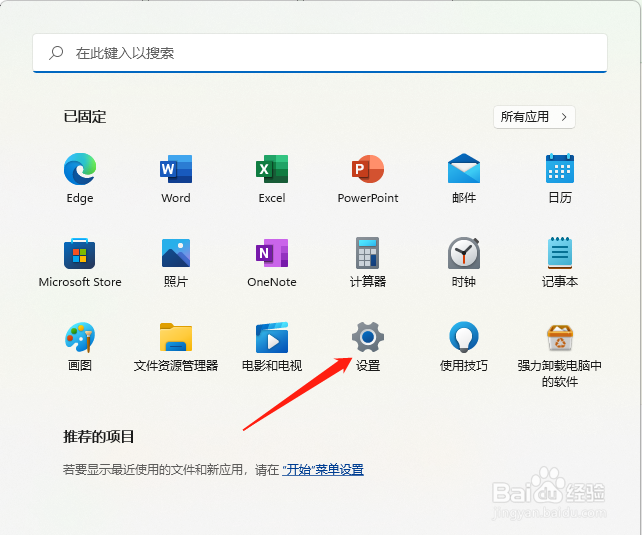Open the 画图 paint app

point(80,337)
